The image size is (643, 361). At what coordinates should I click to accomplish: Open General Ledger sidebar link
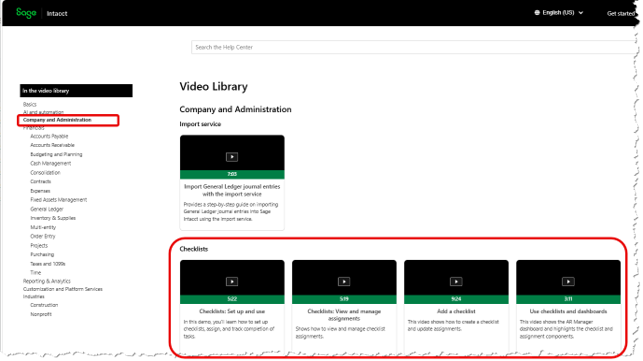[x=47, y=209]
